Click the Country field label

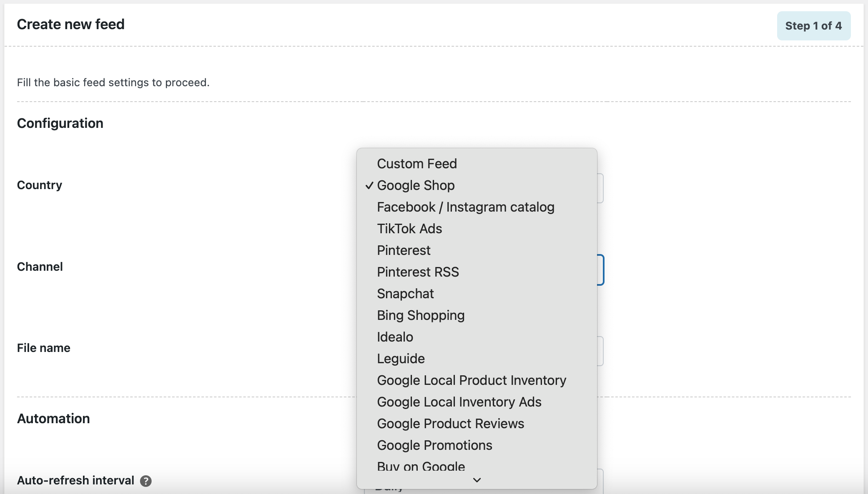tap(40, 185)
